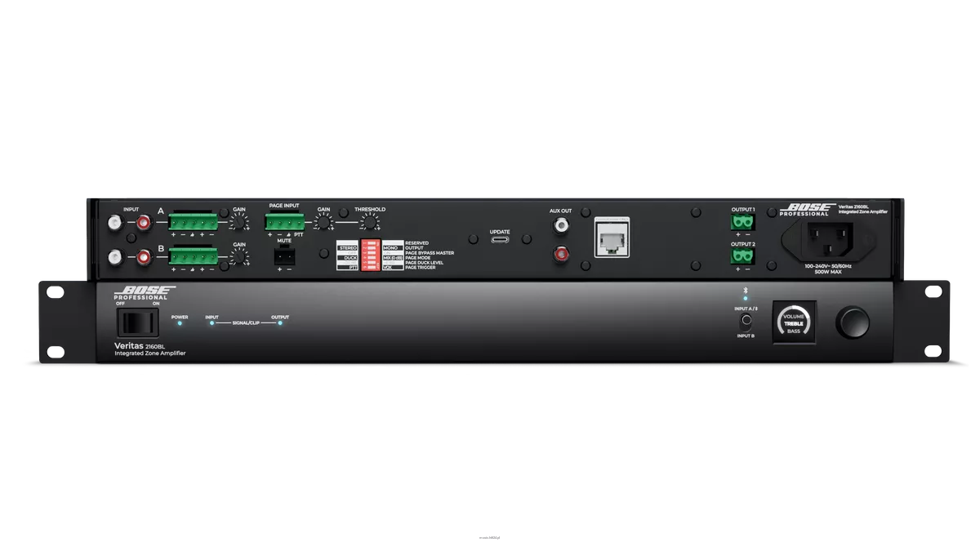Viewport: 980px width, 551px height.
Task: Click the Output 2 green terminal connector
Action: (x=742, y=256)
